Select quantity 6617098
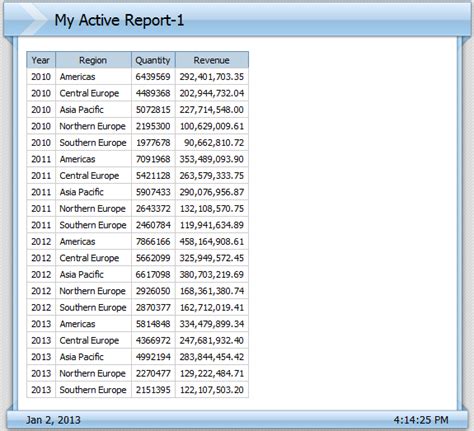This screenshot has width=474, height=431. click(x=153, y=275)
